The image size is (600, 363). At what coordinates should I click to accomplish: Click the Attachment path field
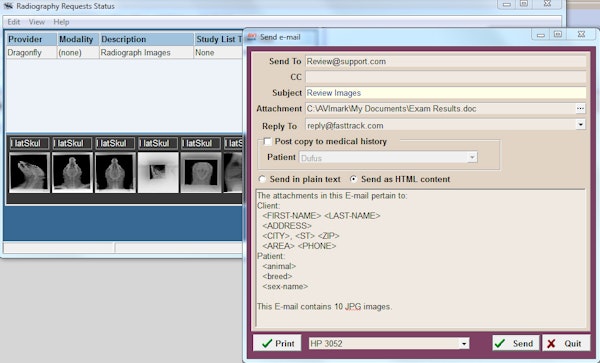pos(440,109)
